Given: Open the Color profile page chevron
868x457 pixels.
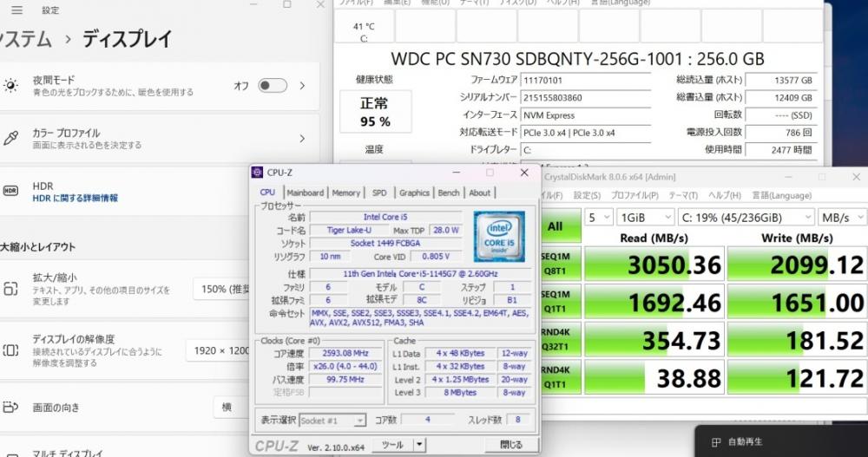Looking at the screenshot, I should [302, 139].
